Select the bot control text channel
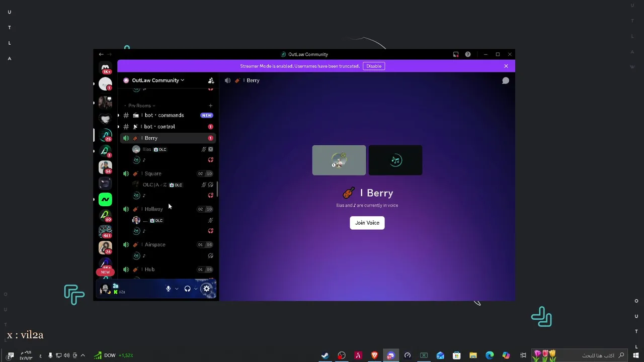Screen dimensions: 644x362 pyautogui.click(x=168, y=127)
